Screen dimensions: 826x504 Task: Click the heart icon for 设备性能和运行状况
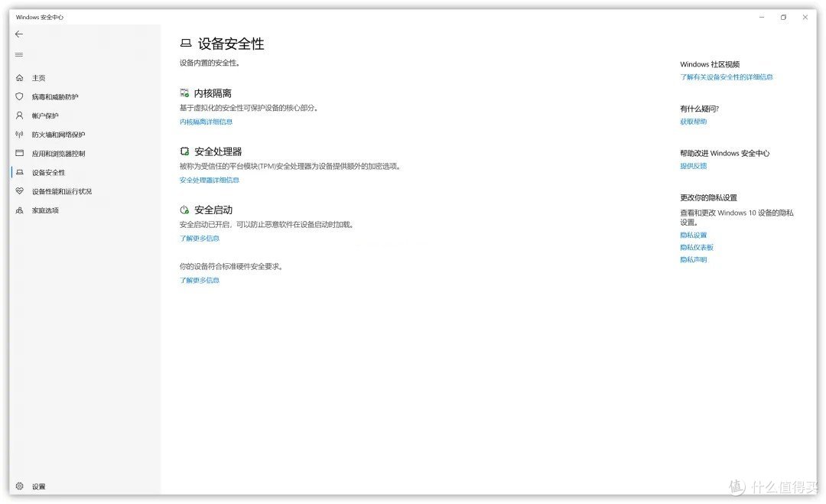19,191
